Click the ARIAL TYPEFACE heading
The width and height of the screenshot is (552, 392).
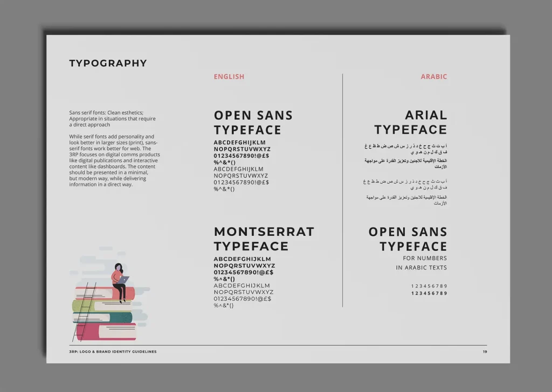point(410,122)
